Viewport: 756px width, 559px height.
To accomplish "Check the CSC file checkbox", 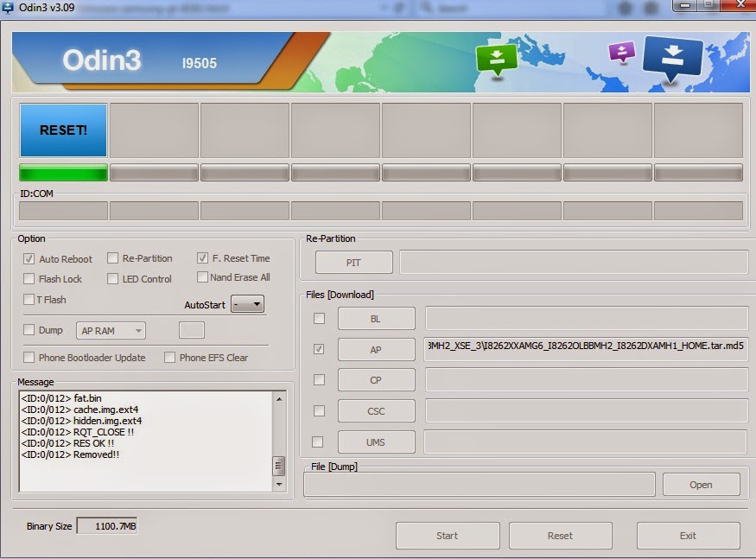I will pyautogui.click(x=319, y=410).
